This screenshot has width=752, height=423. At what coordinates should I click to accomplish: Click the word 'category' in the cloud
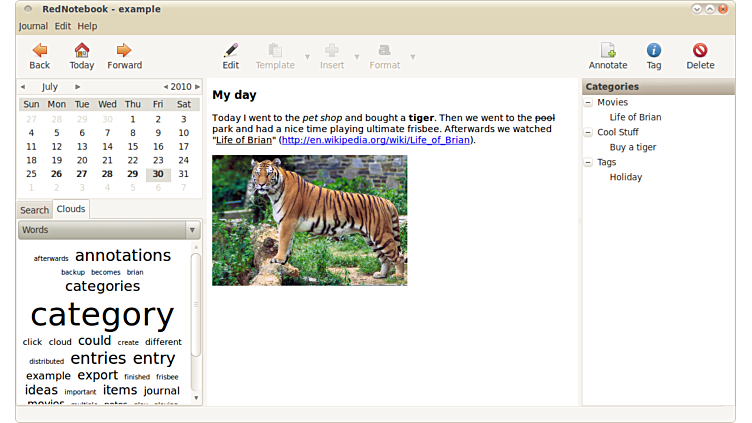[102, 315]
